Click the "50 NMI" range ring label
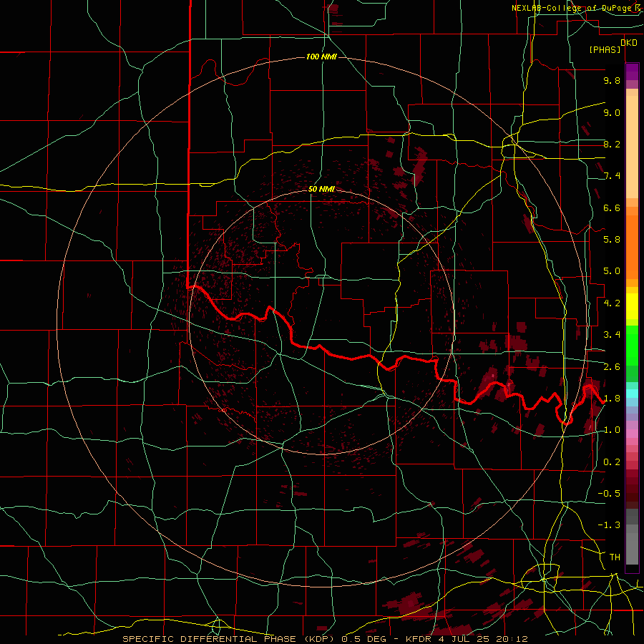This screenshot has height=644, width=644. 321,190
